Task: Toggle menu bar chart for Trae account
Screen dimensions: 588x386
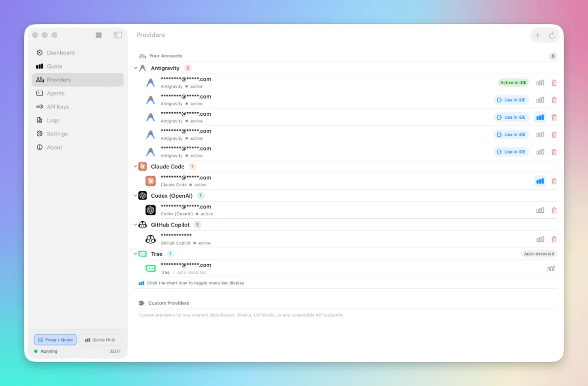Action: click(551, 269)
